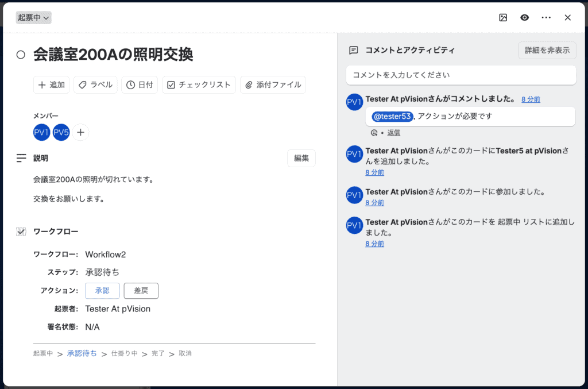Click the Workflow2 value text
The image size is (588, 389).
coord(106,255)
